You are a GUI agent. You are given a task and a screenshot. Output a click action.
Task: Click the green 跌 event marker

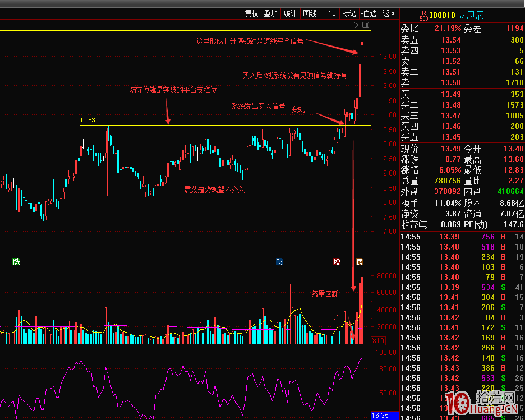[16, 261]
